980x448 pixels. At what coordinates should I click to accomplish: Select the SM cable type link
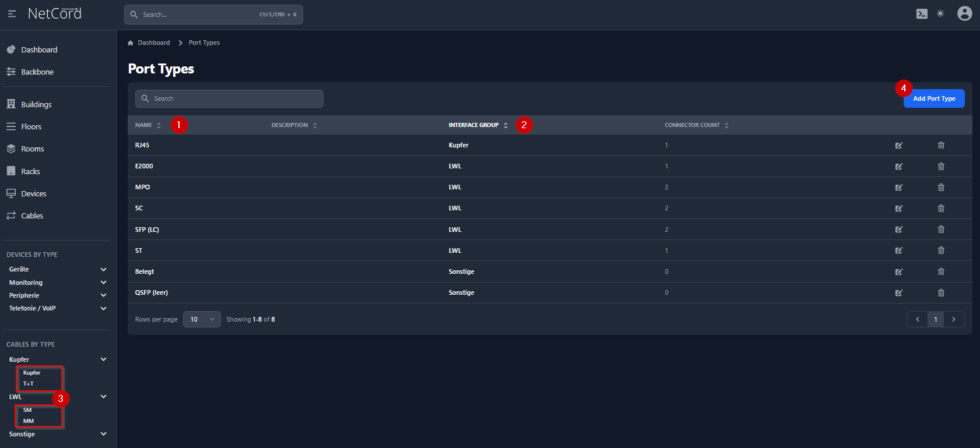pyautogui.click(x=27, y=410)
